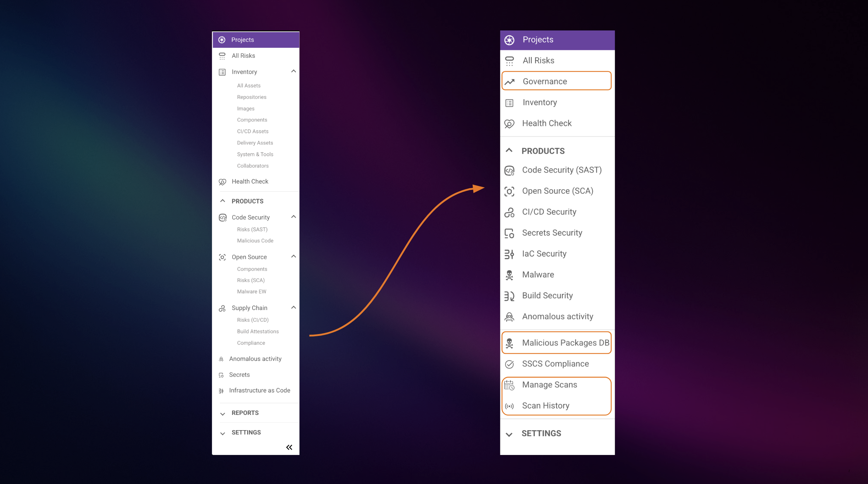Click the CI/CD Security icon
868x484 pixels.
510,212
